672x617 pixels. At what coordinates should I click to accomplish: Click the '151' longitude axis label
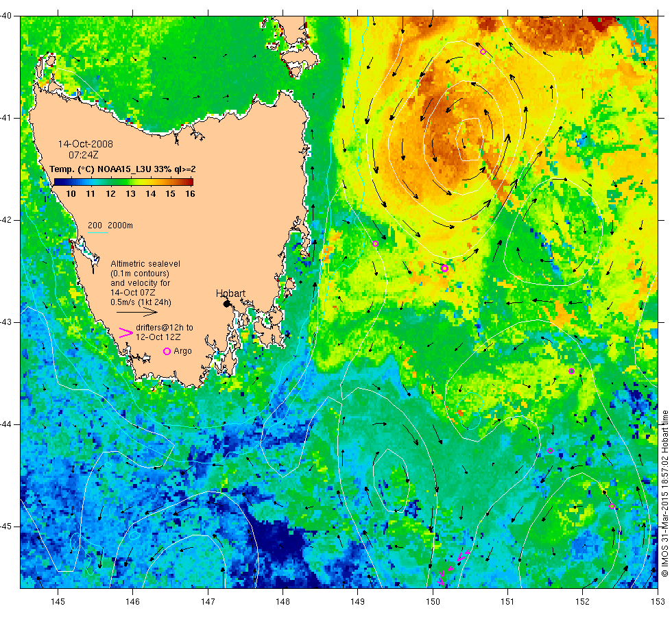click(507, 602)
